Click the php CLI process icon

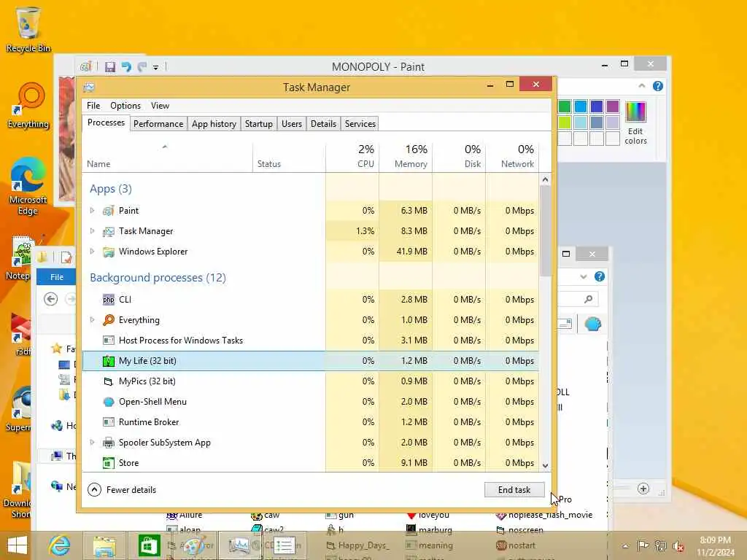(109, 300)
